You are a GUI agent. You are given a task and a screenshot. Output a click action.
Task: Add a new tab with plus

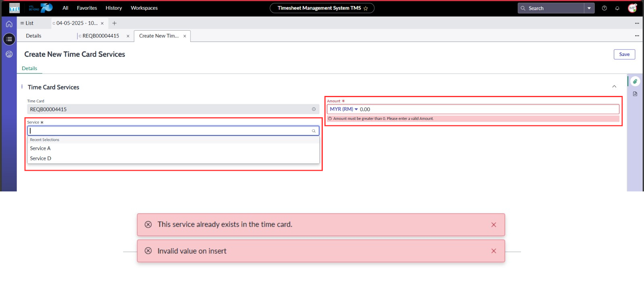coord(114,23)
